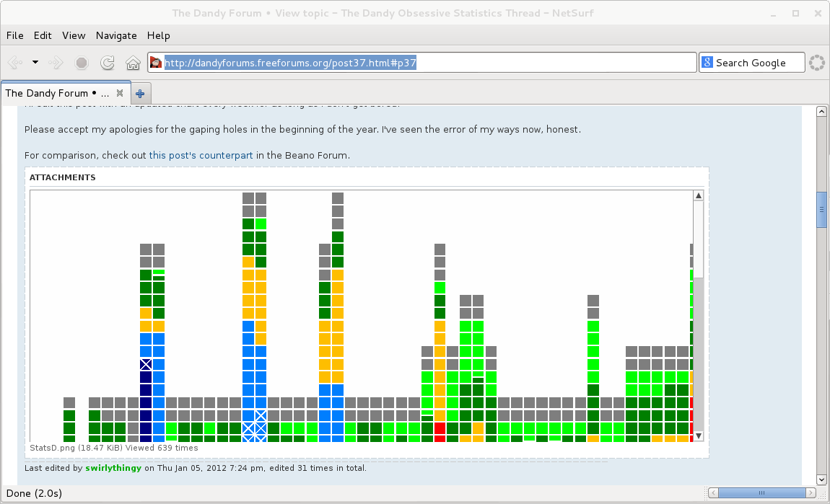Maximize the NetSurf window
The image size is (830, 504).
(x=795, y=14)
